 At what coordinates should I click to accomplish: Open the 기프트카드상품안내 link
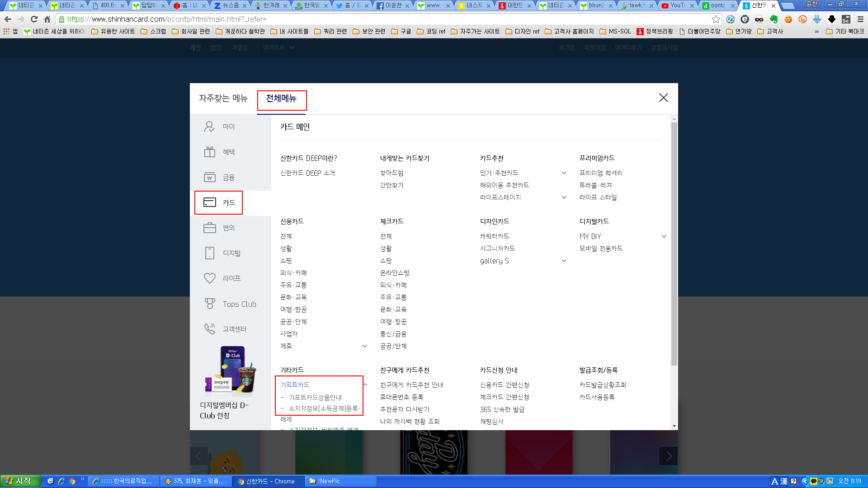315,398
